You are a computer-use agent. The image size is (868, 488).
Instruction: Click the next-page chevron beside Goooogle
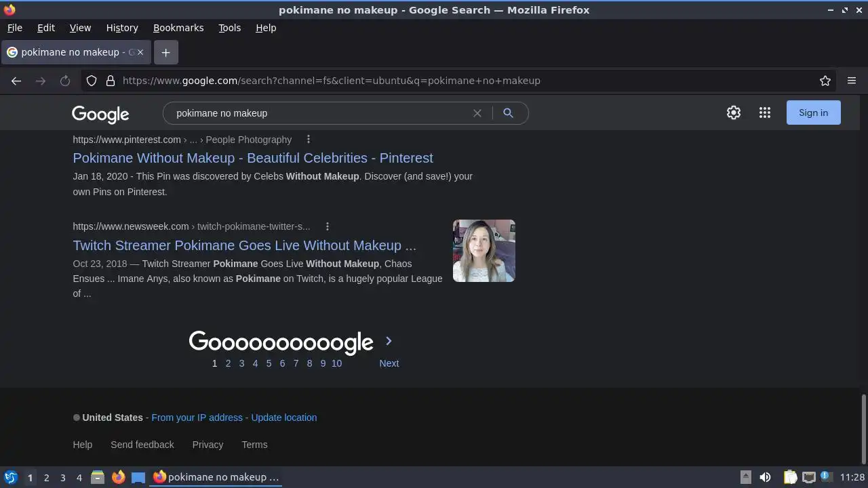tap(389, 341)
